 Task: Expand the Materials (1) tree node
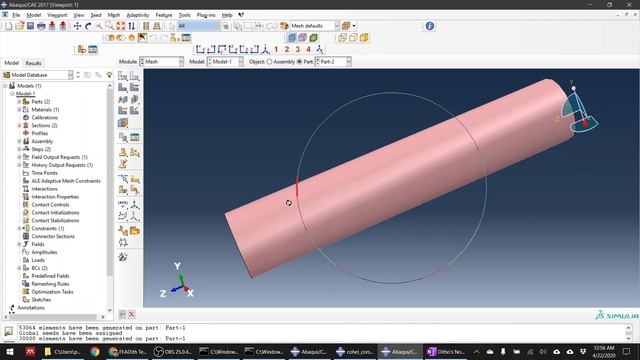[19, 109]
